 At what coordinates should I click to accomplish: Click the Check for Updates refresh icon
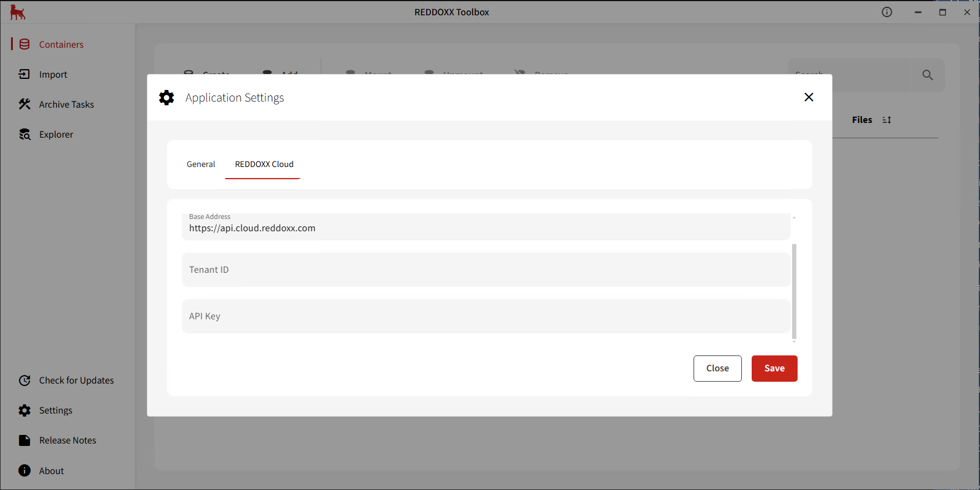tap(24, 380)
